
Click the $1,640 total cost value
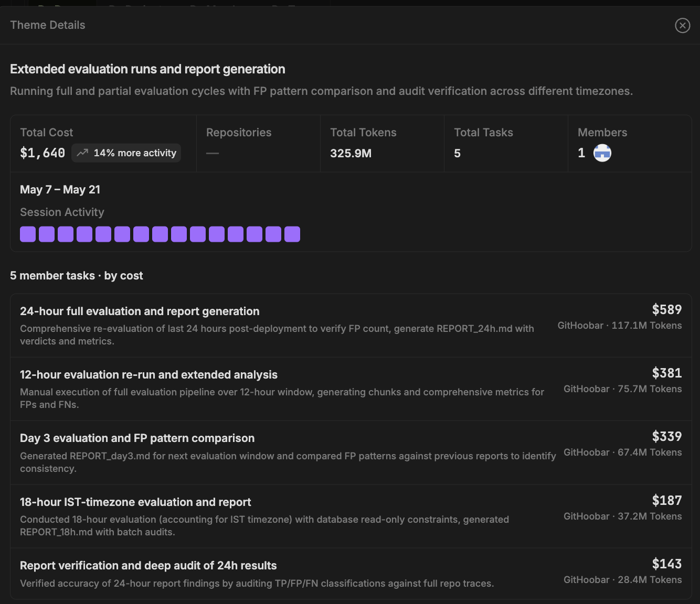click(x=43, y=153)
